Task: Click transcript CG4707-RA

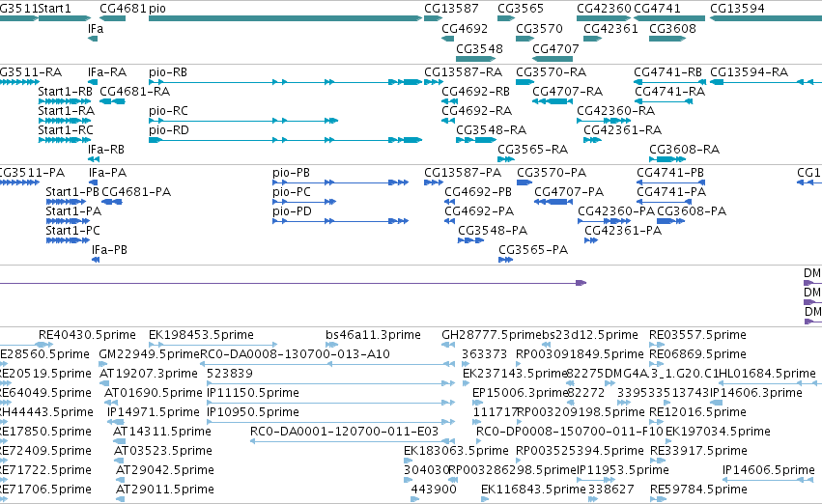Action: click(553, 101)
